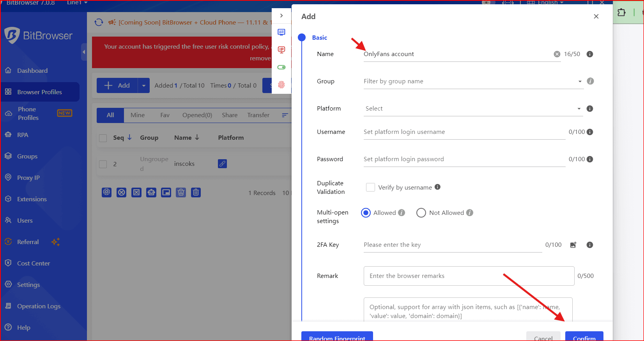This screenshot has height=341, width=644.
Task: Select the Not Allowed multi-open option
Action: pos(421,213)
